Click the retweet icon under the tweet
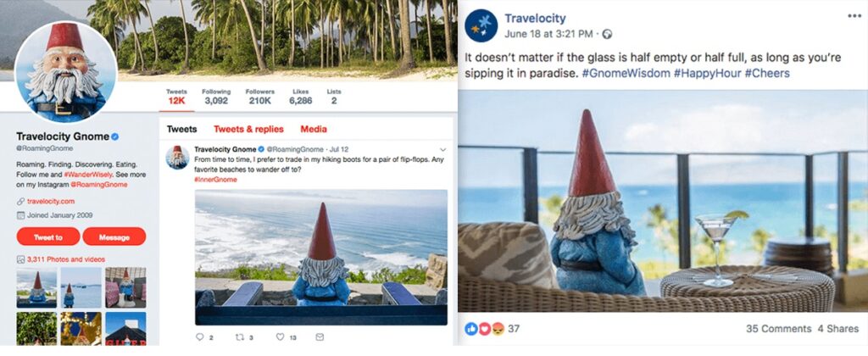868x356 pixels. point(240,337)
